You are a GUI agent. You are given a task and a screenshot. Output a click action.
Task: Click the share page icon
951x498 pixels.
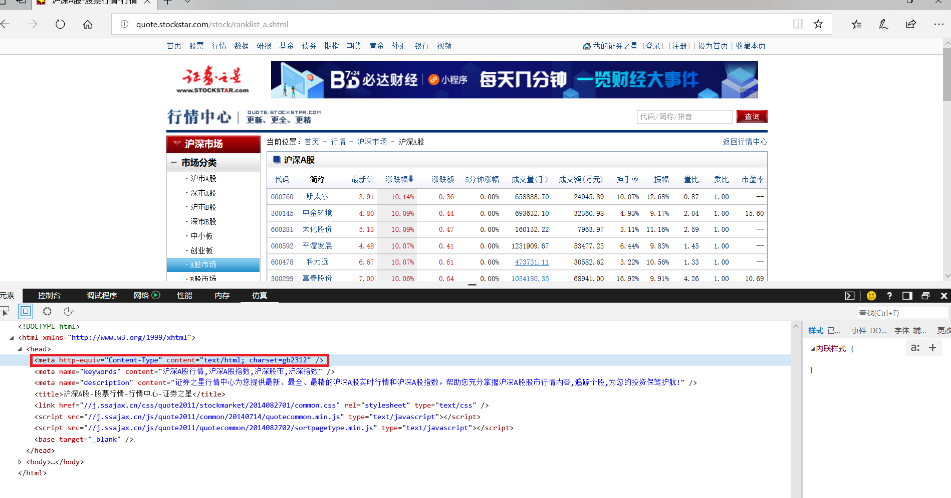tap(910, 24)
